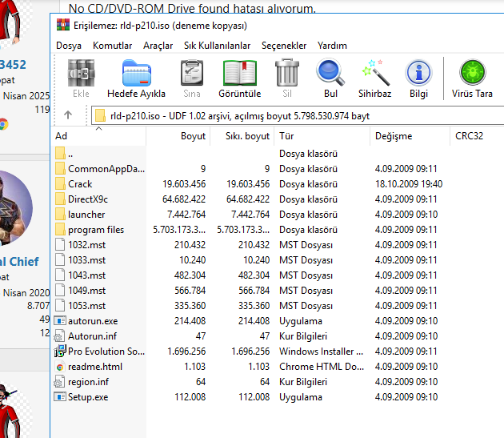Open the Görüntüle (view) book icon

click(240, 73)
